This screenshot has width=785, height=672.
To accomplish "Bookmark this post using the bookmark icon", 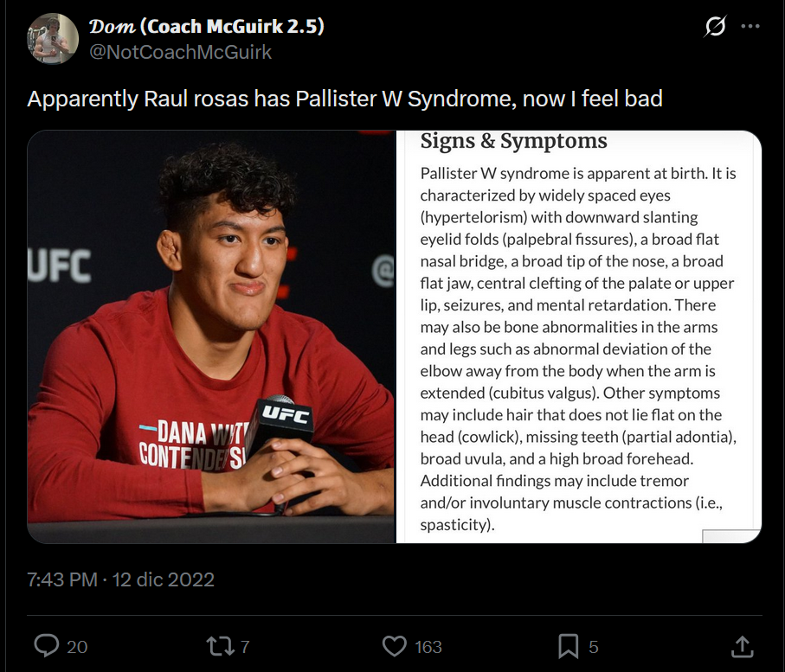I will coord(568,645).
